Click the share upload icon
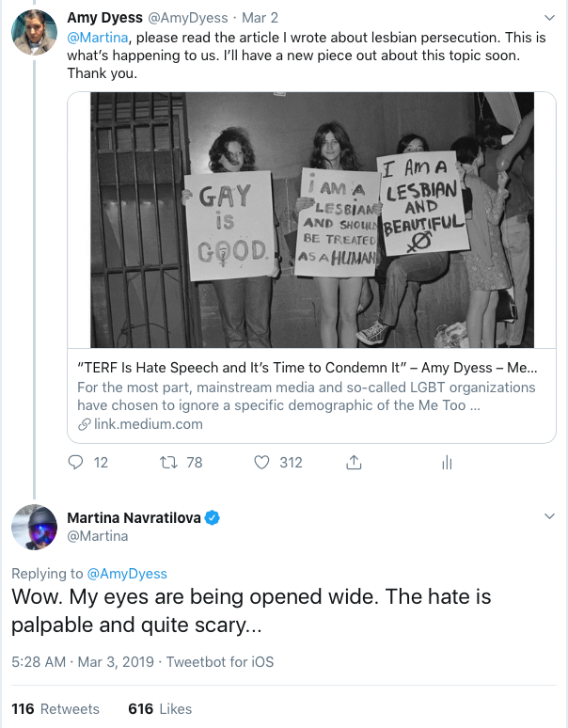This screenshot has width=568, height=728. 355,462
